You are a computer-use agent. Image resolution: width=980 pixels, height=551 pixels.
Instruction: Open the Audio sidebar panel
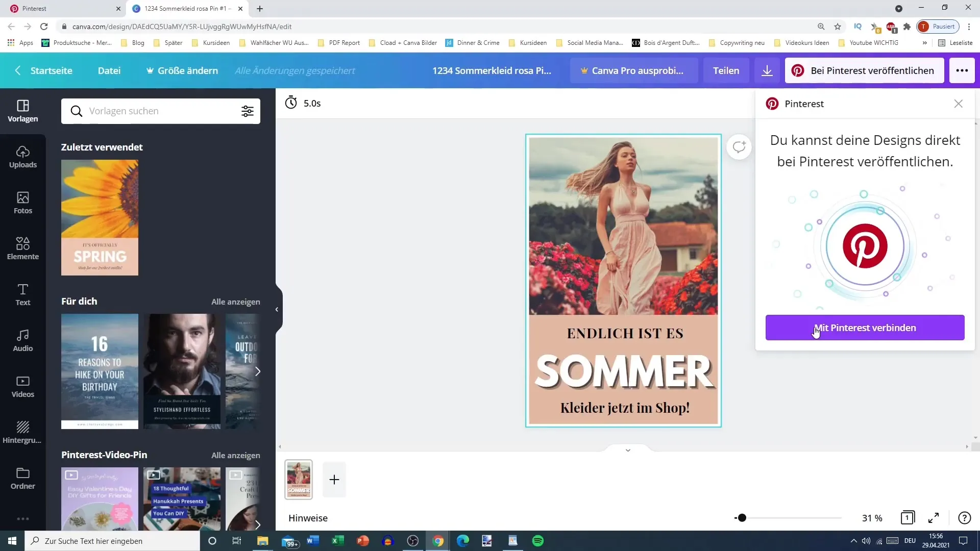pos(22,340)
